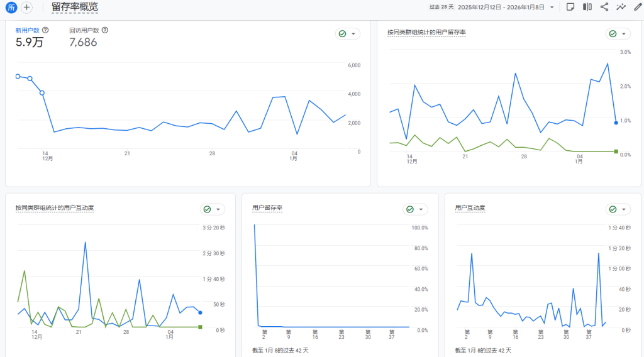This screenshot has width=644, height=357.
Task: Switch to the 新用户数 metric tab
Action: (x=27, y=30)
